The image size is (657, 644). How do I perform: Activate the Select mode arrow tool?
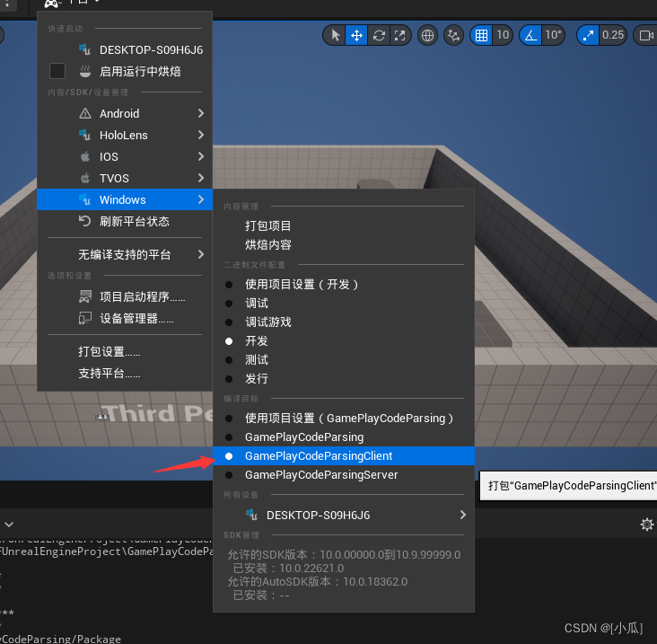[335, 35]
